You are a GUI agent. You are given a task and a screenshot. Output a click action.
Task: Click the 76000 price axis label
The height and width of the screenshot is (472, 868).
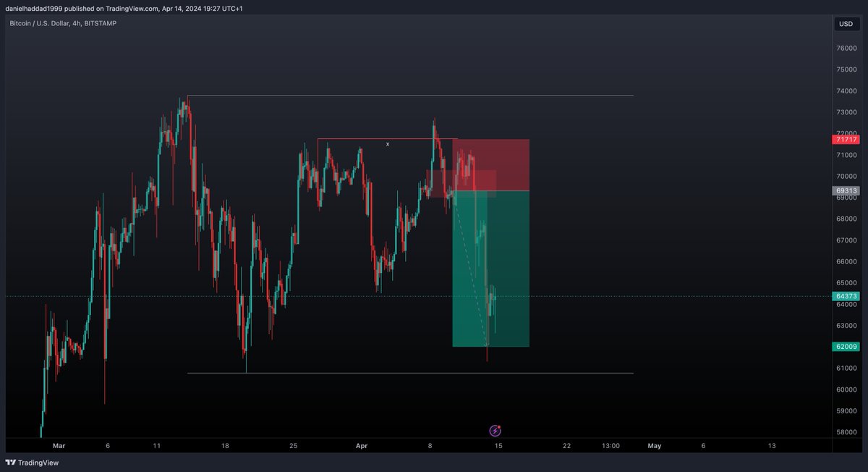[x=847, y=49]
